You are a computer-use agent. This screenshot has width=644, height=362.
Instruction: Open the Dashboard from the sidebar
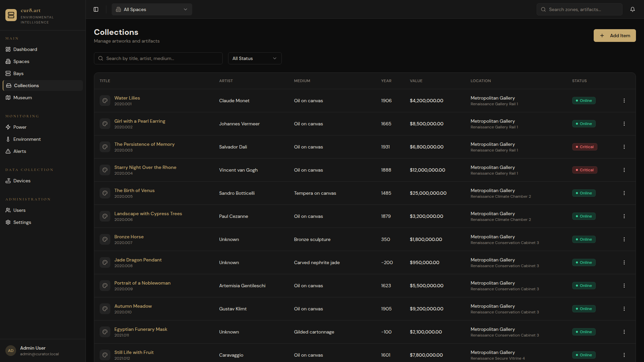(x=25, y=49)
